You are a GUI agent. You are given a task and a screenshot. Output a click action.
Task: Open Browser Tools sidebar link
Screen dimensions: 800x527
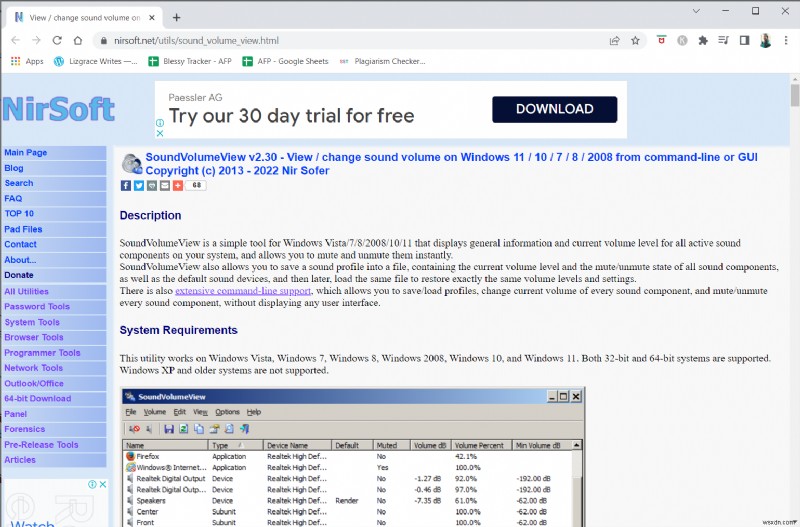click(34, 337)
